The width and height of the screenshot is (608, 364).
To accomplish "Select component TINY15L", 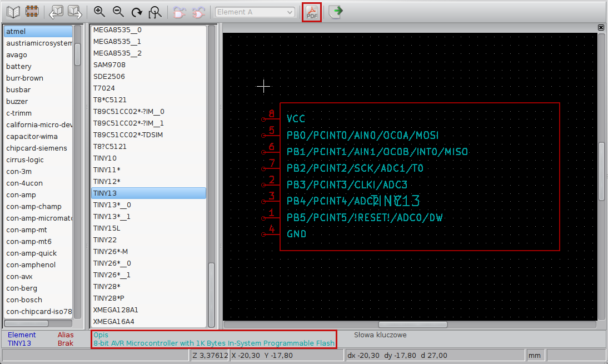I will [148, 228].
